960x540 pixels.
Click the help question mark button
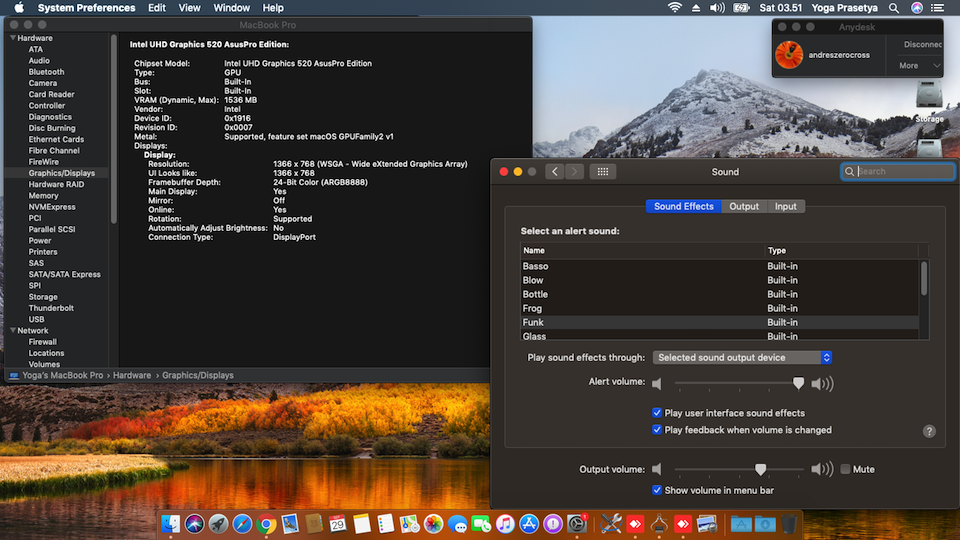click(929, 431)
